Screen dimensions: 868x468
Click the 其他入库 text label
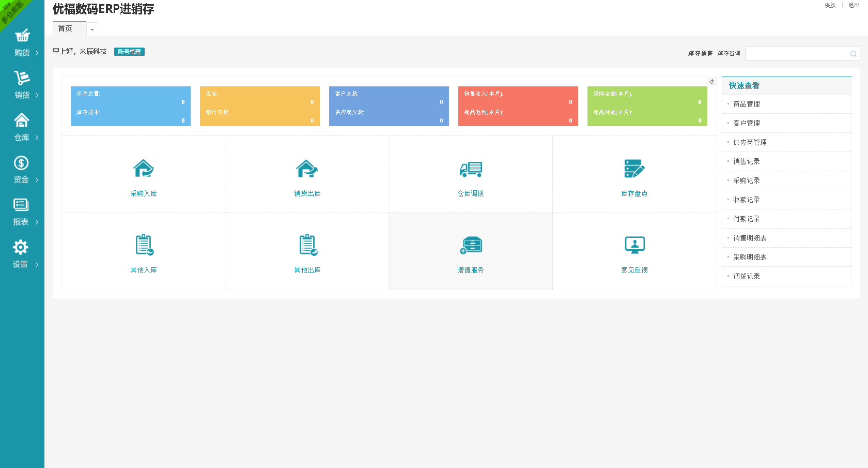point(144,270)
